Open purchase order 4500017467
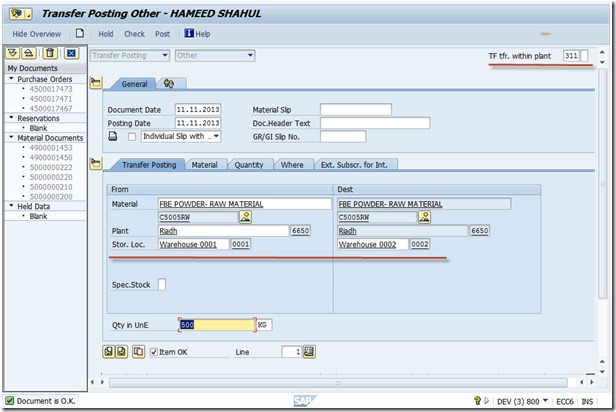The width and height of the screenshot is (616, 412). [x=51, y=108]
